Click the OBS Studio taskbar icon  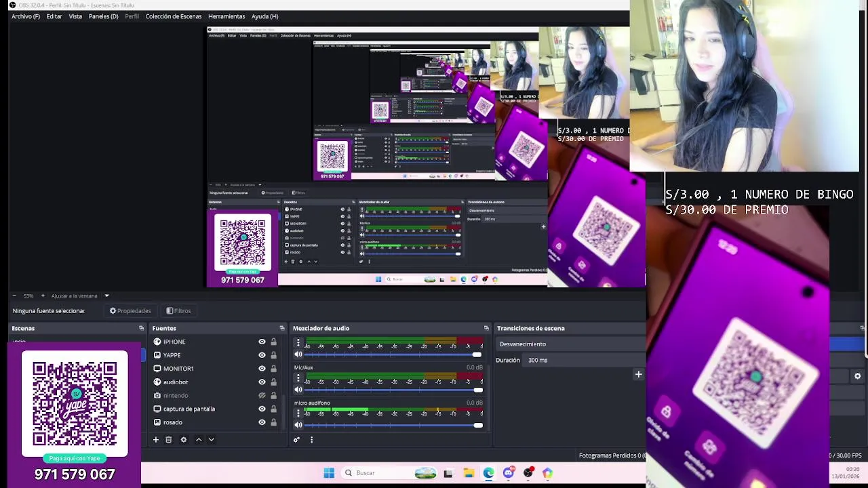528,473
